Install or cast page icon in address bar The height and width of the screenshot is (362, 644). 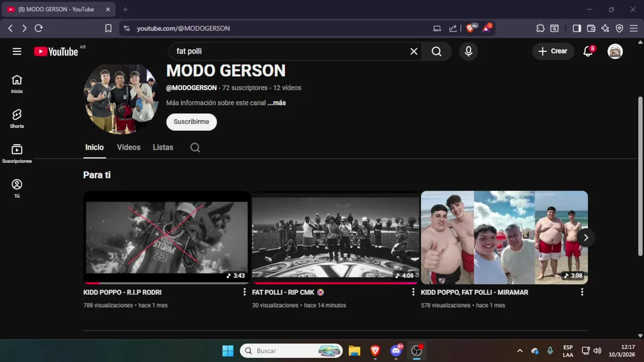[x=437, y=28]
